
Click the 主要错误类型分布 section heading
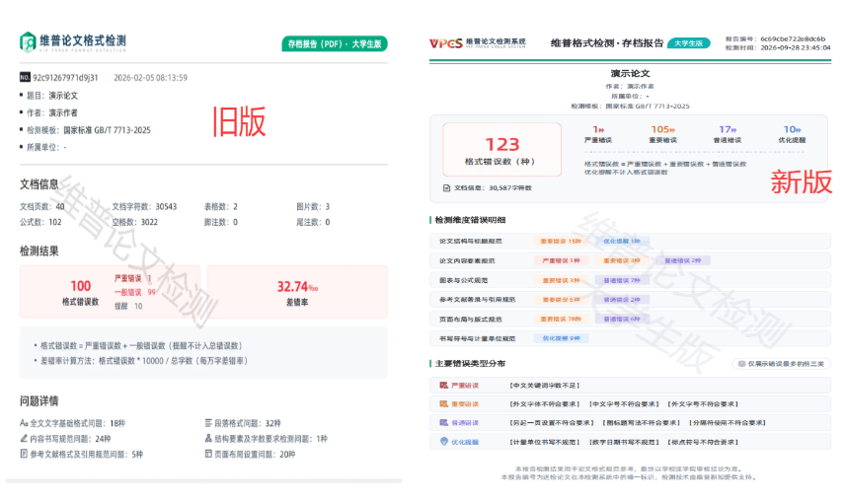click(470, 363)
